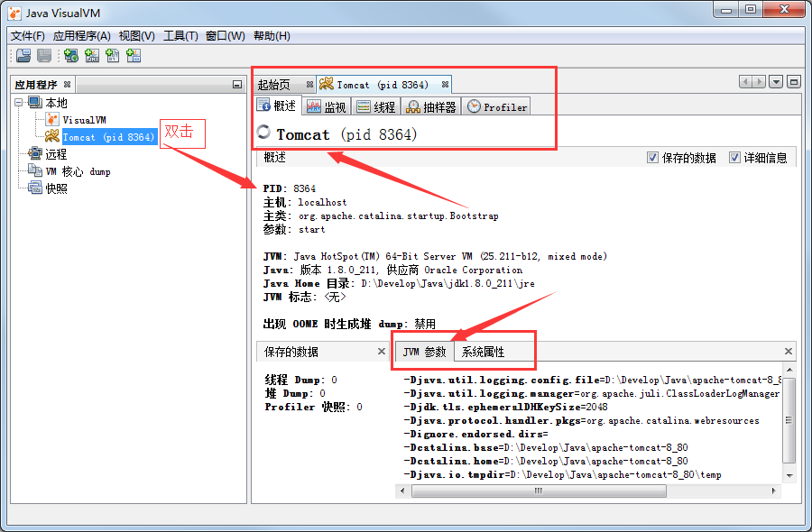Switch to the 线程 (Threads) tab

tap(375, 106)
